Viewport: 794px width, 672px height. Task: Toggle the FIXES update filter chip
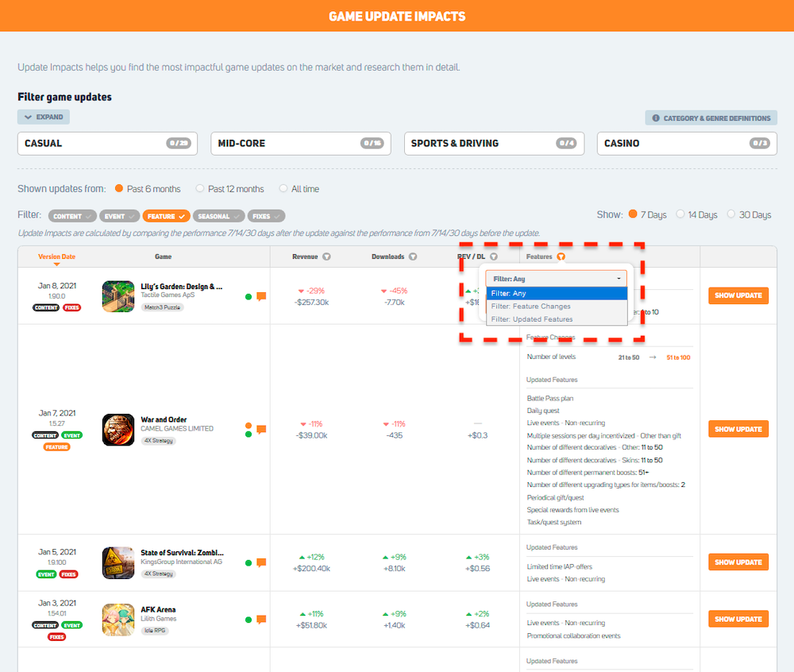[266, 216]
